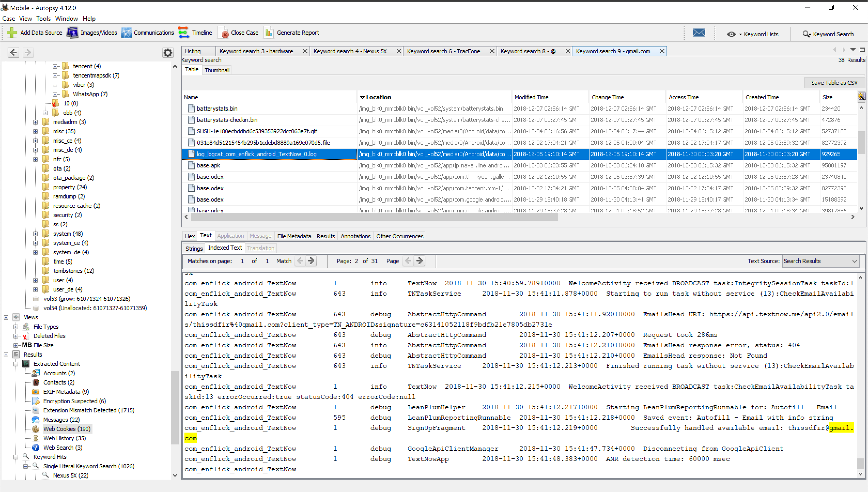Open the Case menu

coord(9,19)
